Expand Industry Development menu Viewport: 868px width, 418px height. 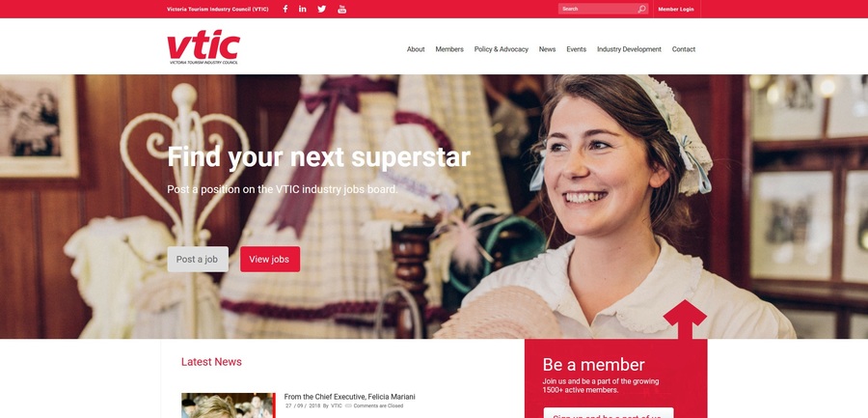[629, 49]
